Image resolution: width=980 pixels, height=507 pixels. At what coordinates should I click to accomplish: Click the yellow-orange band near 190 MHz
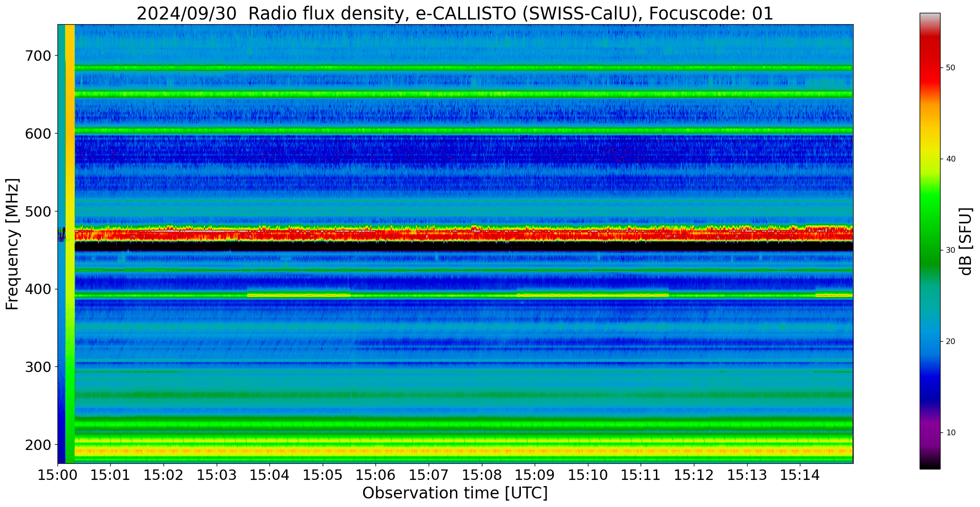pos(463,450)
